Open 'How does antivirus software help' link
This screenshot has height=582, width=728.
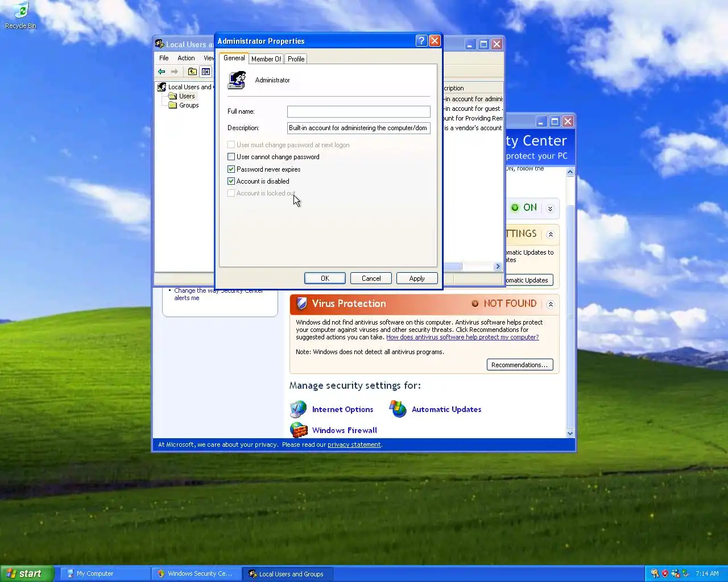462,337
